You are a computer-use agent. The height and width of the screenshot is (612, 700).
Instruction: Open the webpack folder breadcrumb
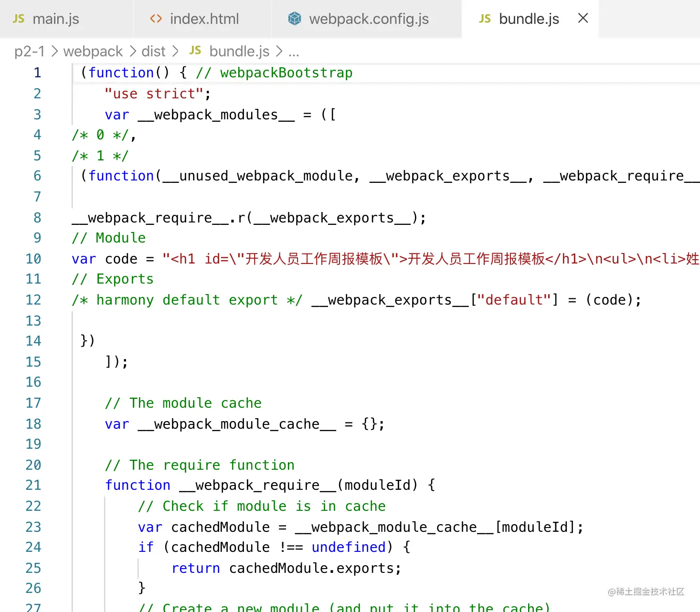tap(93, 51)
